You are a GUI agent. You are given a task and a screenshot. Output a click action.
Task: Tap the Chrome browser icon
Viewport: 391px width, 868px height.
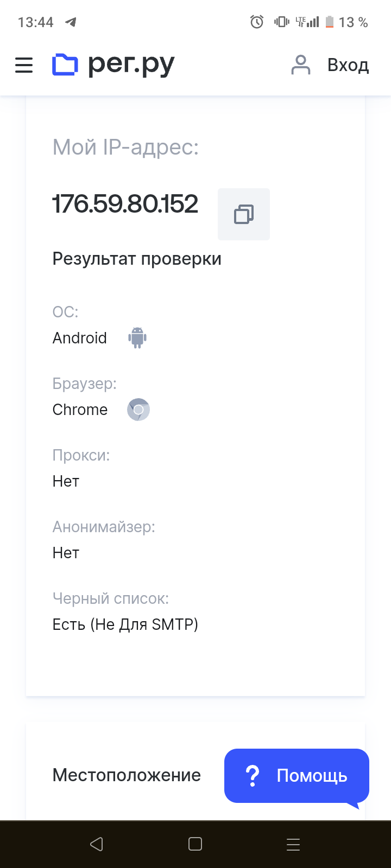click(138, 410)
